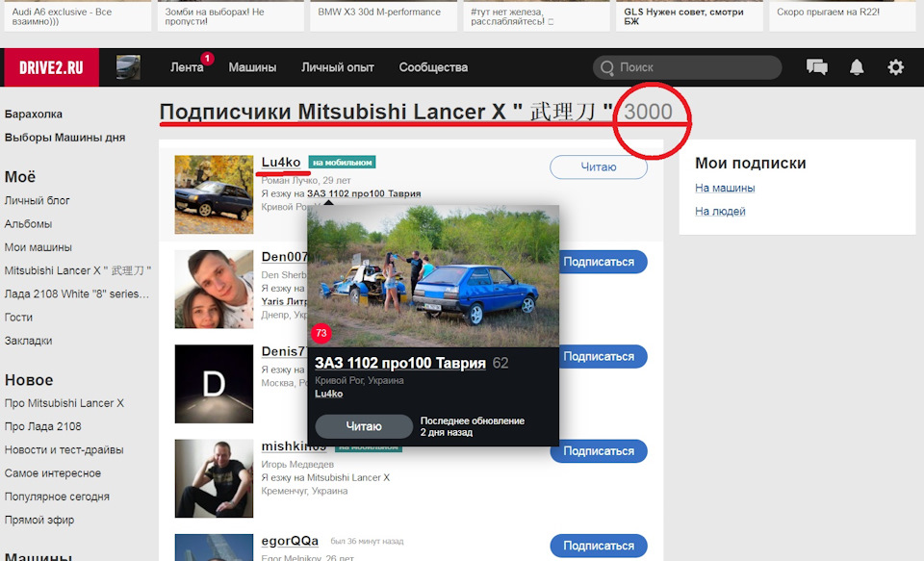Open Mitsubishi Lancer X page heading link
This screenshot has height=561, width=924.
coord(455,112)
